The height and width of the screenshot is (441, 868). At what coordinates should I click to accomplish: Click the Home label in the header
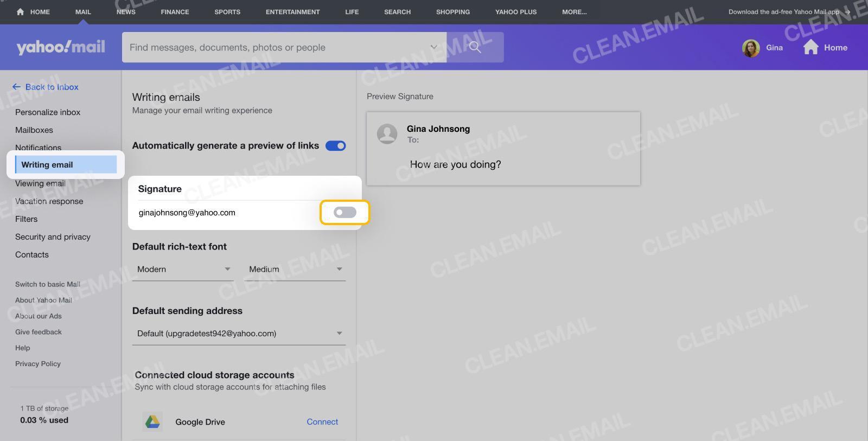click(835, 48)
